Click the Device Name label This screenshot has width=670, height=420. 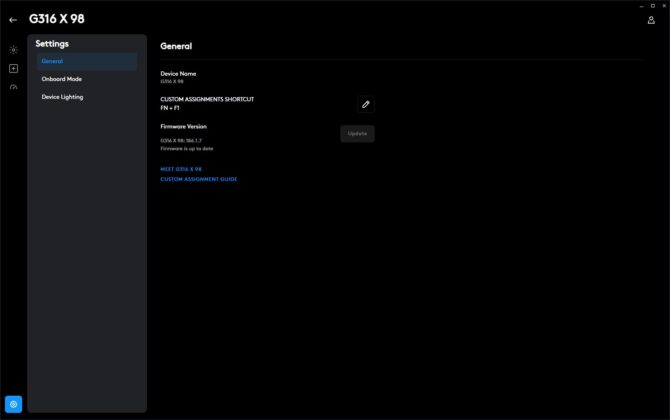click(178, 73)
